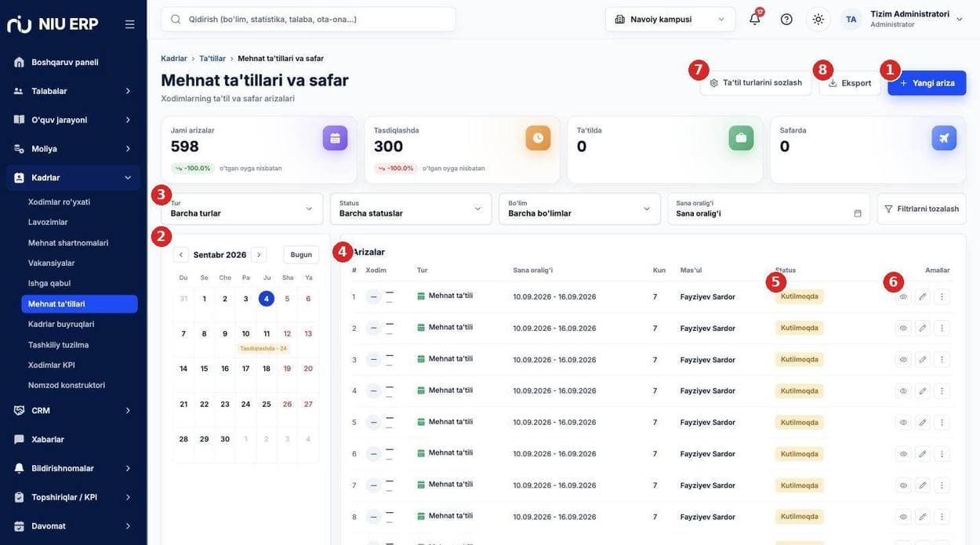Edit request row 5 with pencil icon
This screenshot has width=980, height=545.
click(x=923, y=422)
